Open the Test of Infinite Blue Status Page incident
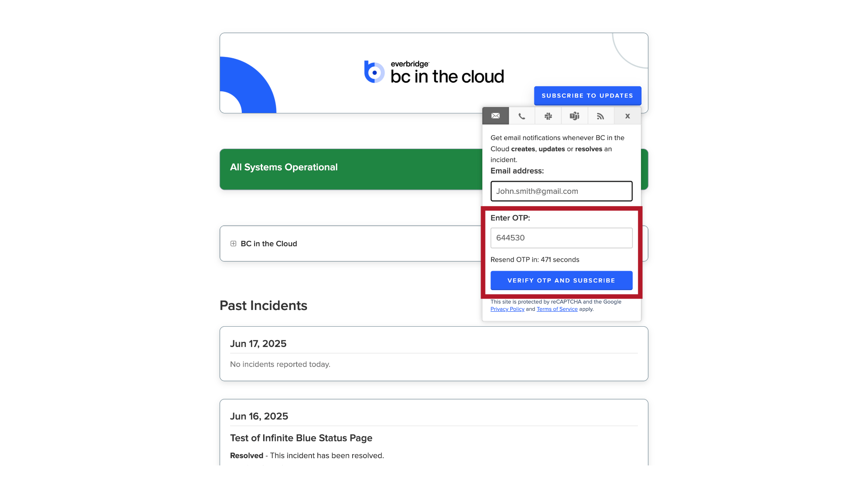Screen dimensions: 868x488 301,438
